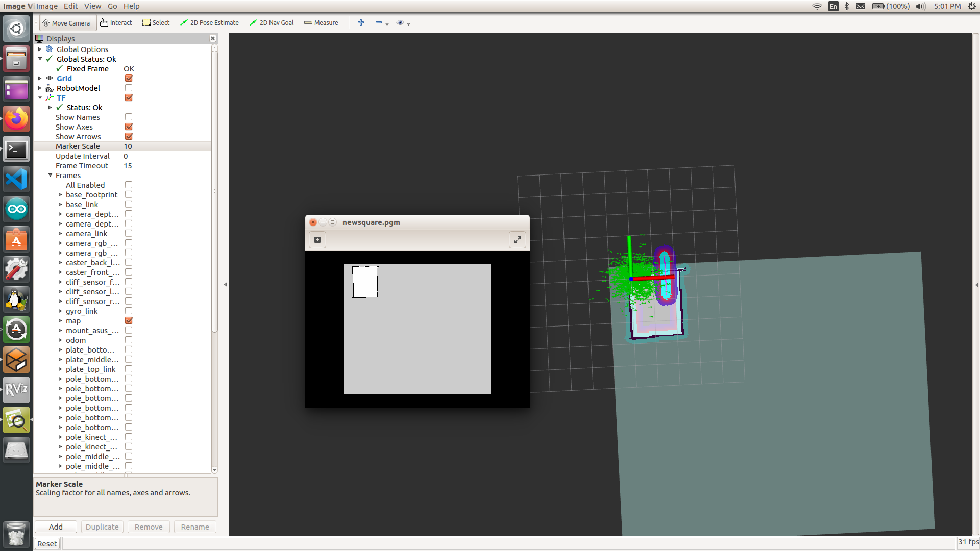The width and height of the screenshot is (980, 551).
Task: Activate the Interact tool
Action: (x=116, y=23)
